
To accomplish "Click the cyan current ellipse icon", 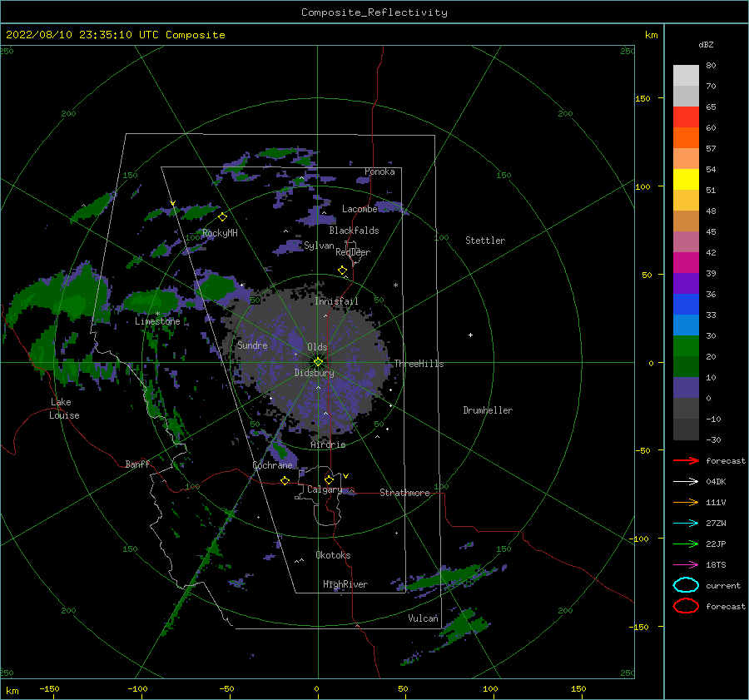I will tap(686, 585).
